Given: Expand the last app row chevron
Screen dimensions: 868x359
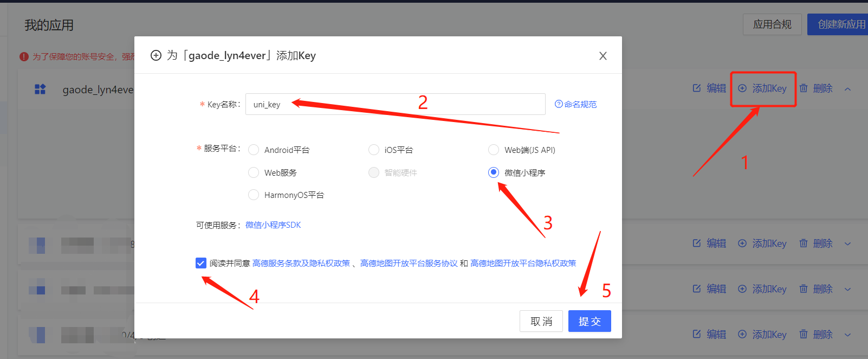Looking at the screenshot, I should pyautogui.click(x=847, y=335).
